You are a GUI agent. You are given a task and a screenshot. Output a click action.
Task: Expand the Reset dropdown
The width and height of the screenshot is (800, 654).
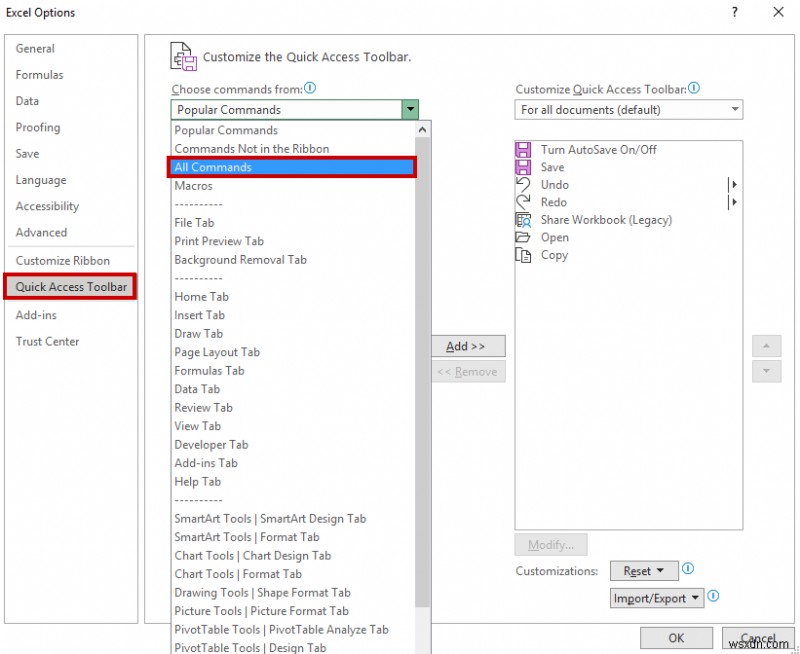tap(660, 570)
